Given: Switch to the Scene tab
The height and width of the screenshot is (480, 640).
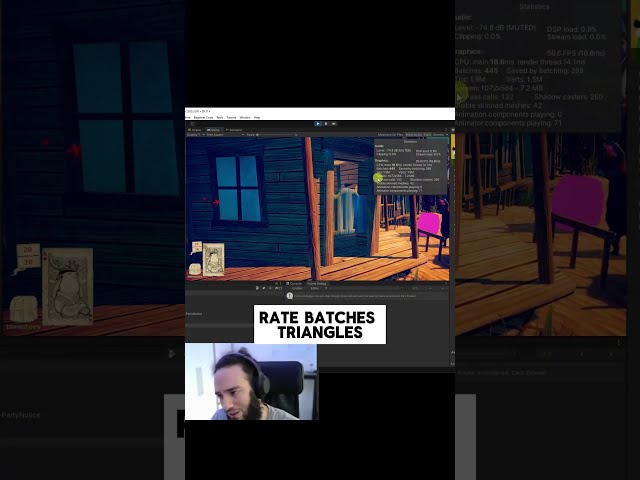Looking at the screenshot, I should [x=195, y=130].
